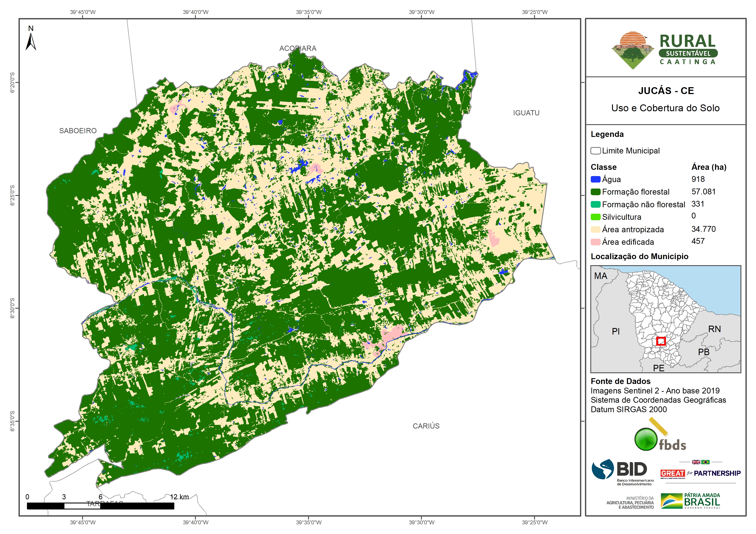Click the Limite Municipal legend symbol

point(595,151)
